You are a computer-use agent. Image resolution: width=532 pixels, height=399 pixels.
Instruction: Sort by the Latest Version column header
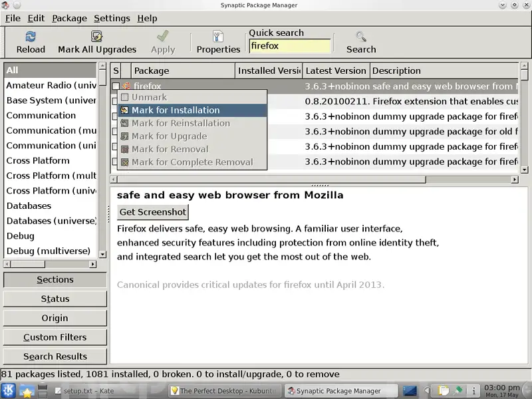click(x=336, y=70)
